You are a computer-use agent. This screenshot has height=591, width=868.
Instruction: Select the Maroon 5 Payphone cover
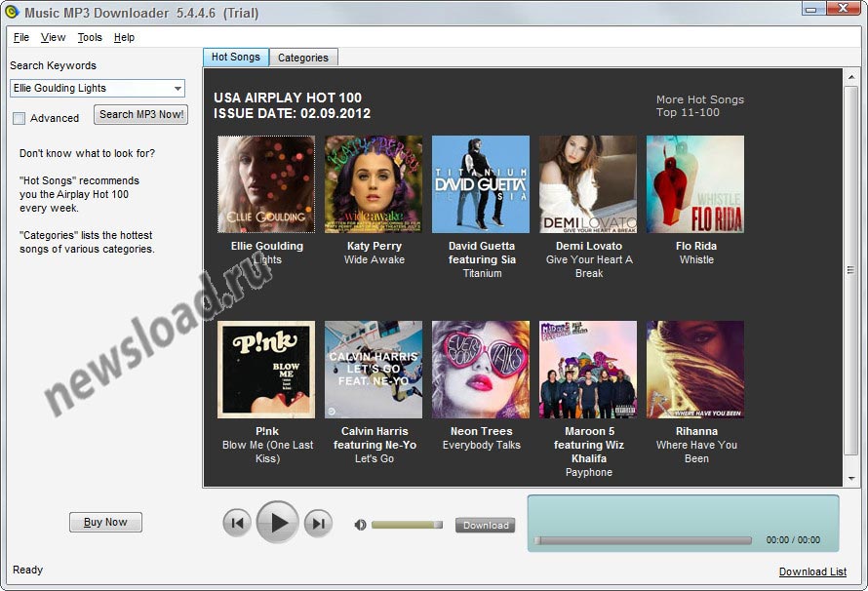coord(588,370)
